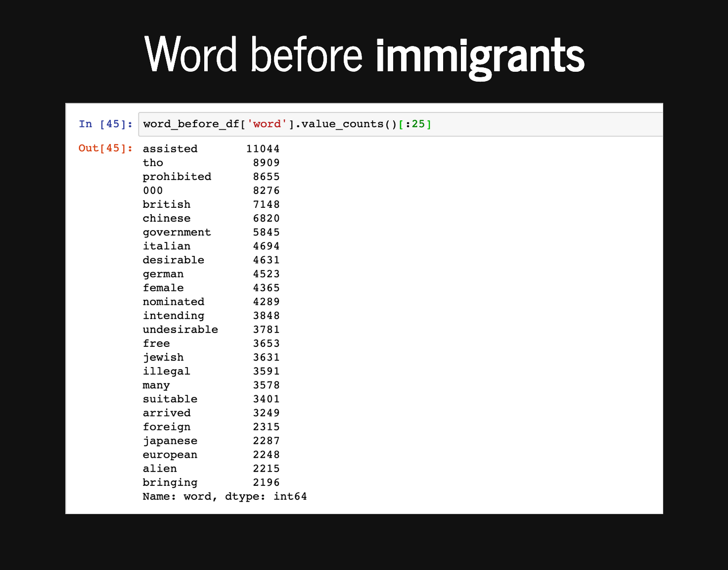Click the word 'suitable'
This screenshot has height=570, width=728.
(x=170, y=399)
